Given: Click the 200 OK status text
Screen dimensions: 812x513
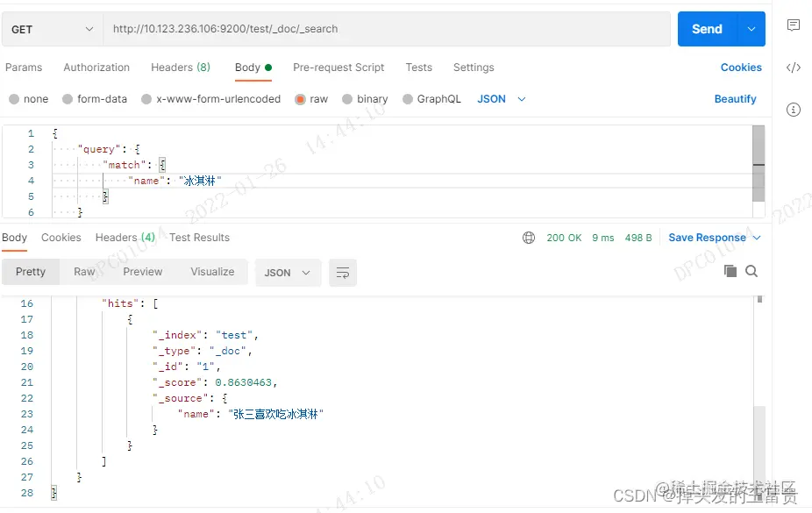Looking at the screenshot, I should 564,238.
